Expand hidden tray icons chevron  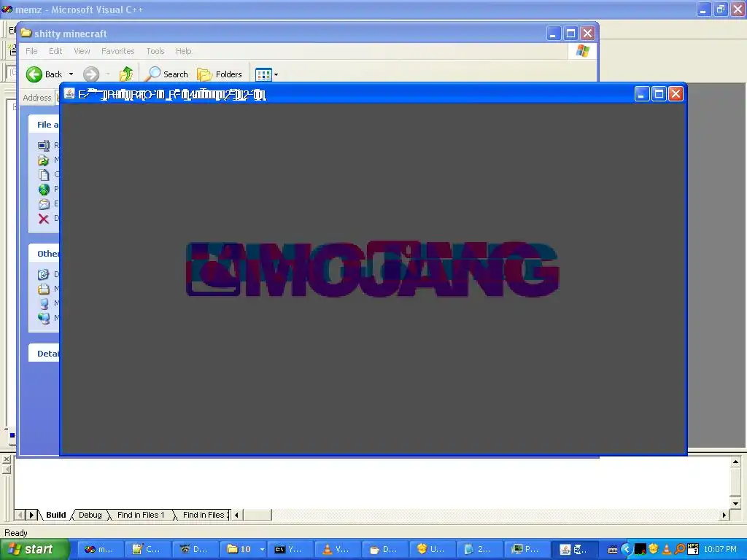coord(627,550)
